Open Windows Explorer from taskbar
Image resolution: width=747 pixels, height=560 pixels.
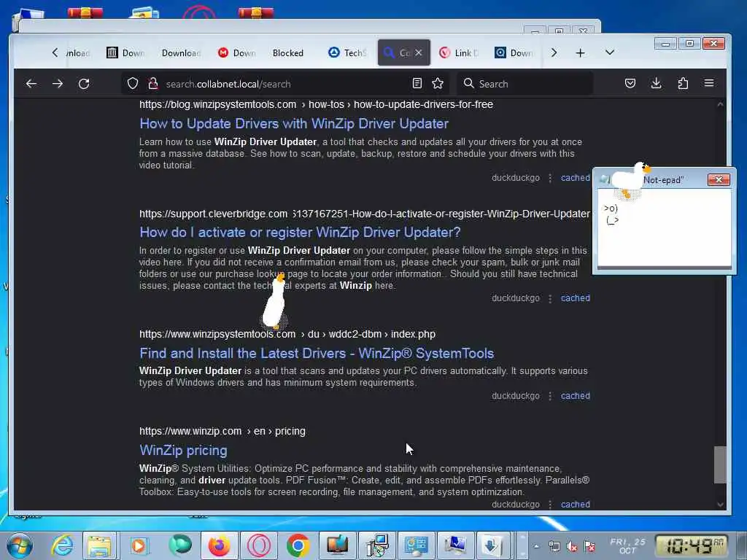click(x=99, y=545)
